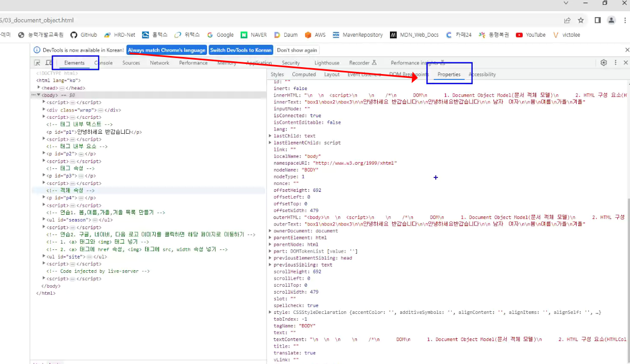630x364 pixels.
Task: Open the Chrome three-dot menu
Action: tap(625, 20)
